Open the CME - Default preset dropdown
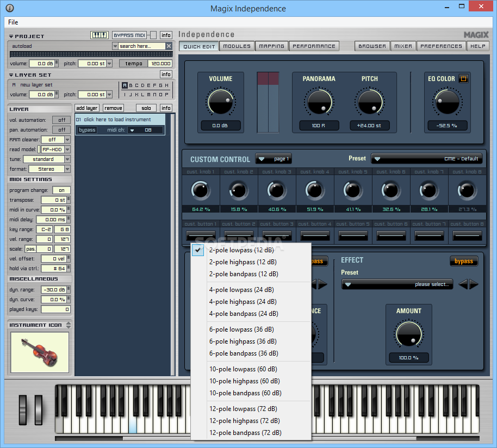The image size is (497, 448). (427, 159)
